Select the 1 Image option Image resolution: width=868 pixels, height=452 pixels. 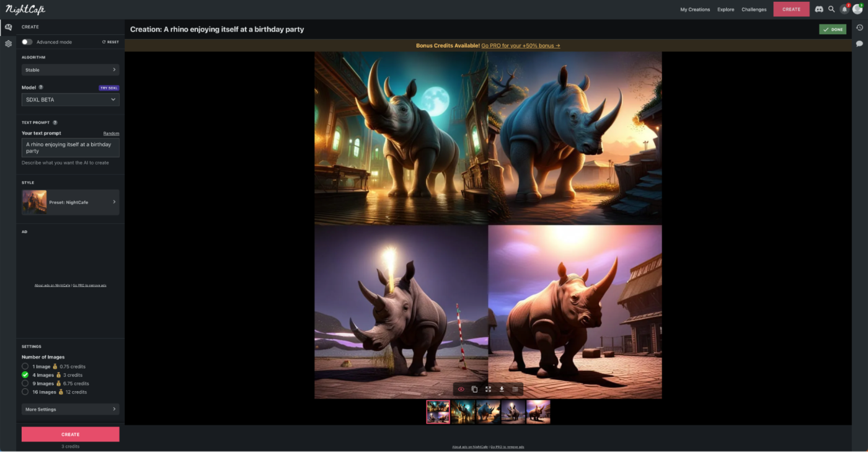(25, 366)
